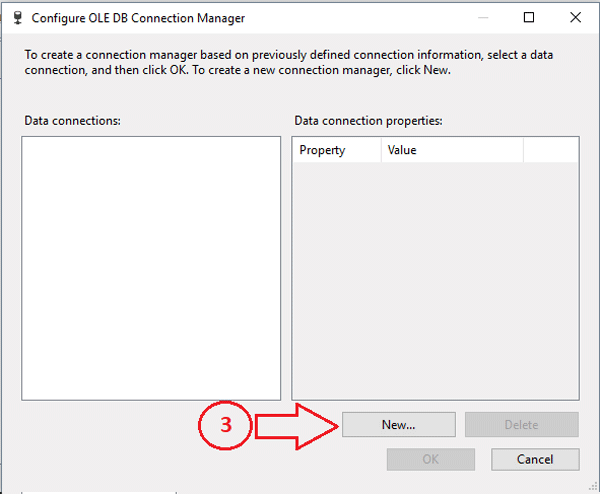Click the disabled OK button
Image resolution: width=600 pixels, height=494 pixels.
[430, 459]
